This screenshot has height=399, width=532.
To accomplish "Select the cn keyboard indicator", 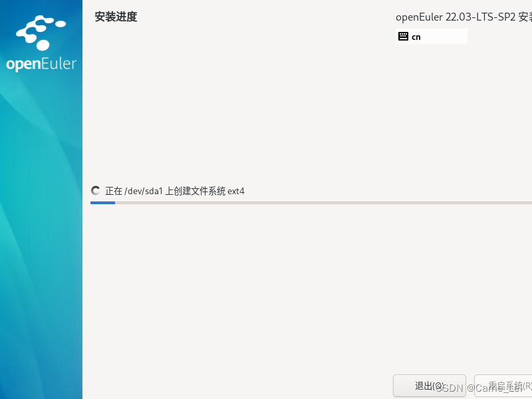I will click(416, 36).
